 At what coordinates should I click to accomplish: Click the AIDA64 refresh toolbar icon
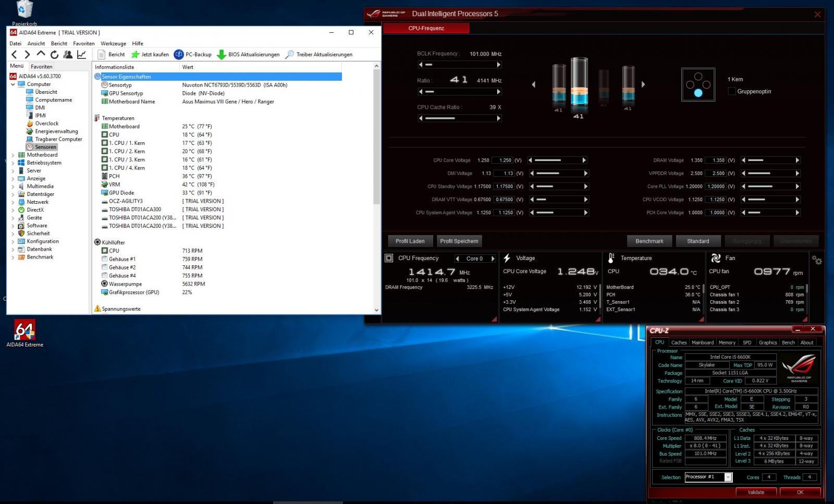click(x=54, y=54)
